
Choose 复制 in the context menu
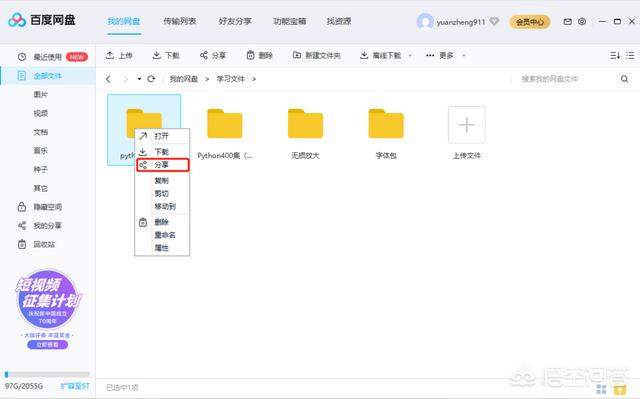click(x=162, y=180)
